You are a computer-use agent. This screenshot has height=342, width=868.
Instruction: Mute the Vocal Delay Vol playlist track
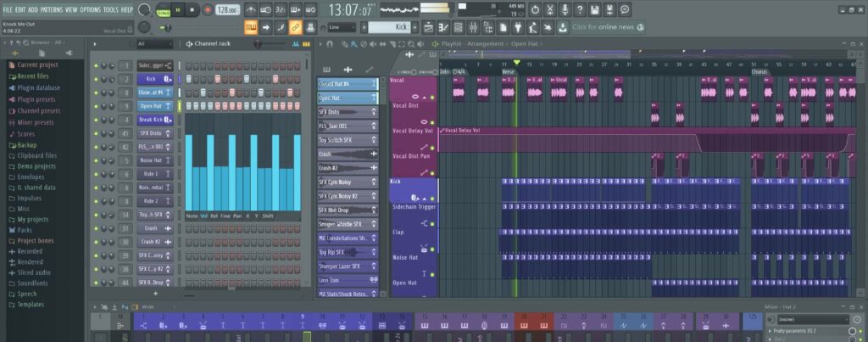432,148
